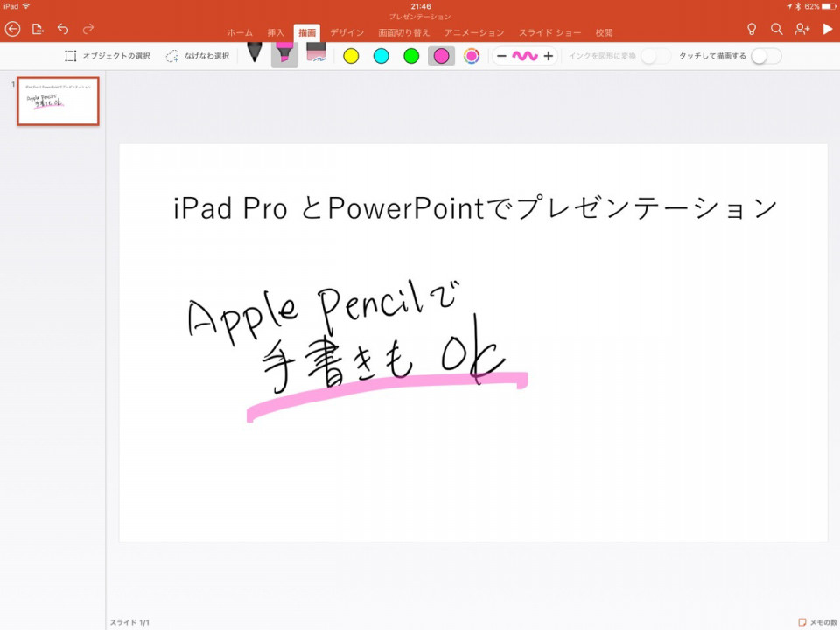This screenshot has width=840, height=630.
Task: Redo the last undone action
Action: pos(88,28)
